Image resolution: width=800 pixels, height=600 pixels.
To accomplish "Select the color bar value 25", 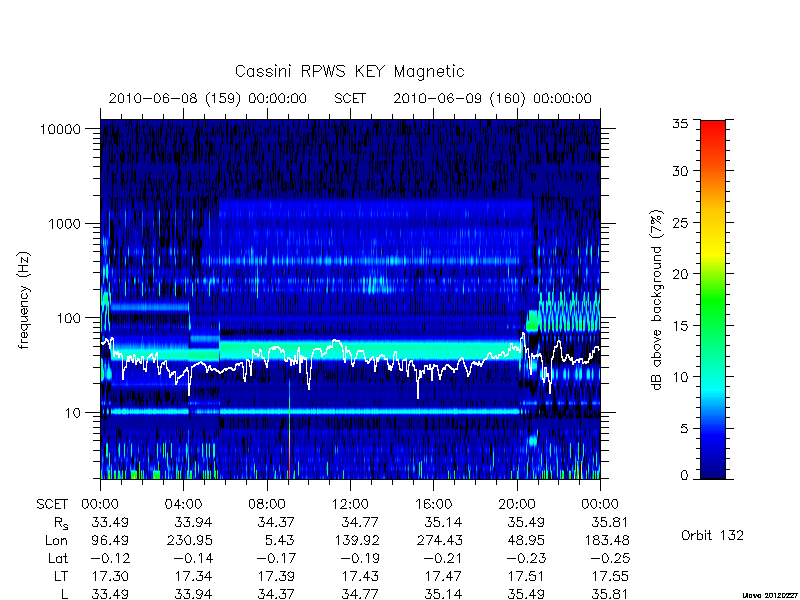I will click(x=680, y=222).
